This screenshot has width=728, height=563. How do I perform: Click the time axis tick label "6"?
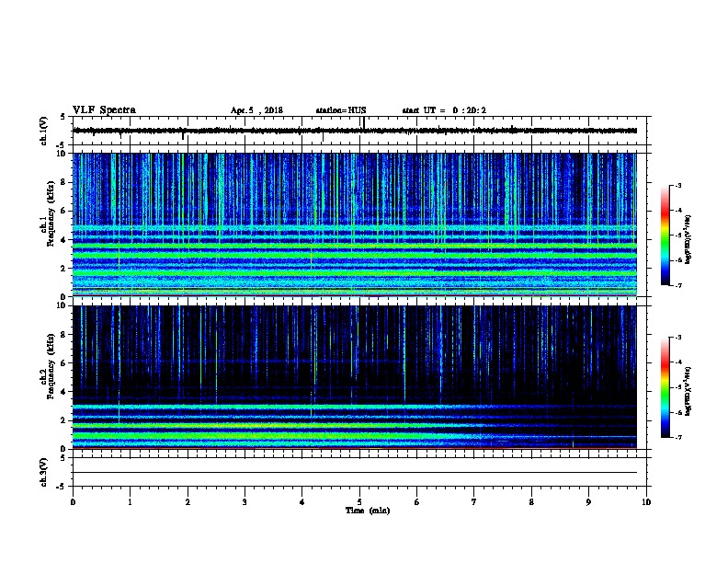pyautogui.click(x=417, y=502)
